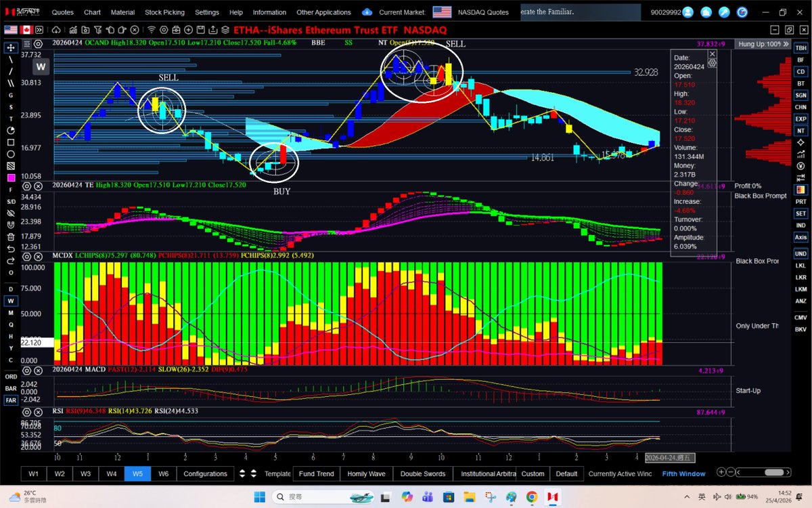Screen dimensions: 812x508
Task: Select the crosshair move tool in left toolbar
Action: (11, 47)
